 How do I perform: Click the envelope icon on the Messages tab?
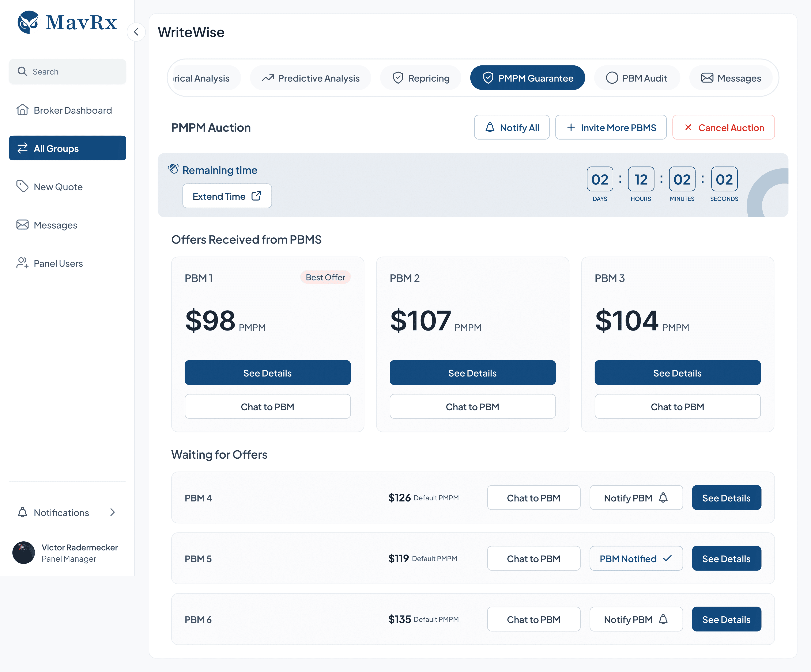[707, 78]
